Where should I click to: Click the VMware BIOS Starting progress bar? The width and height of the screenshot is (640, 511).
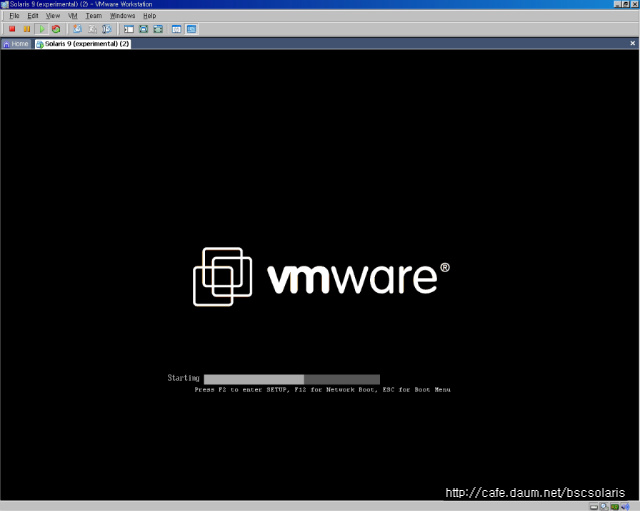click(292, 379)
